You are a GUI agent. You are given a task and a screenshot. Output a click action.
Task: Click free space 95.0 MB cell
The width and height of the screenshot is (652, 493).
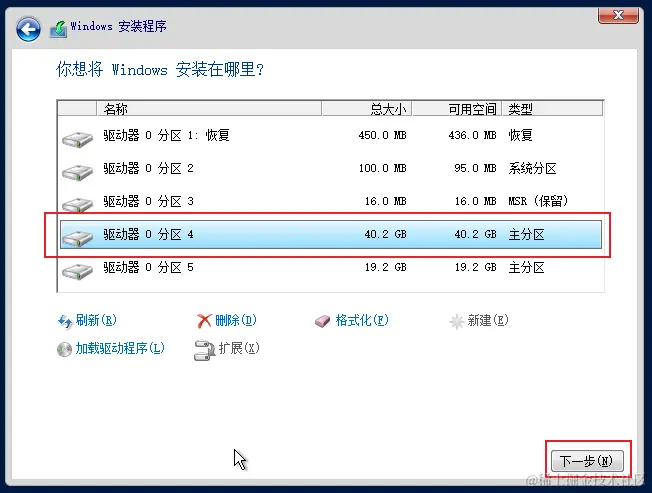(475, 168)
